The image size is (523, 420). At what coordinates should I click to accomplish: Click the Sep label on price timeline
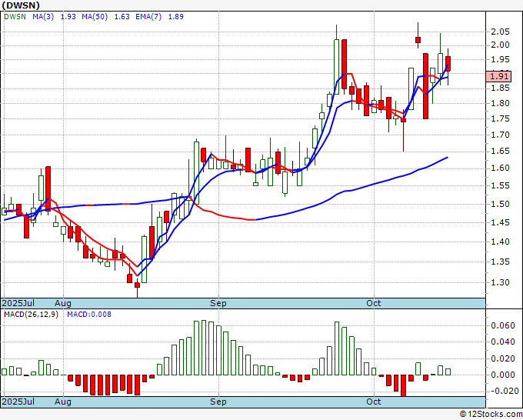pos(218,303)
